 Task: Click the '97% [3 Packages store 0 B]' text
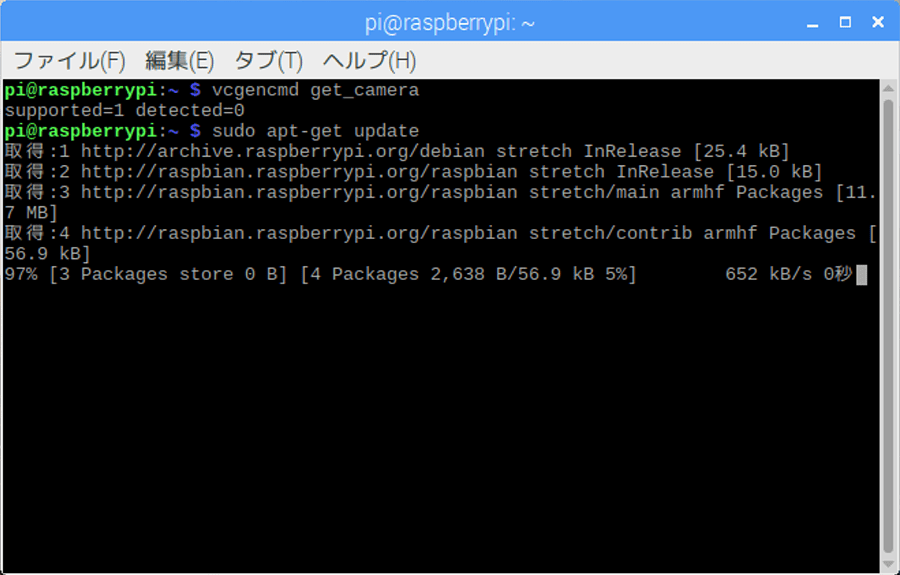(x=146, y=274)
